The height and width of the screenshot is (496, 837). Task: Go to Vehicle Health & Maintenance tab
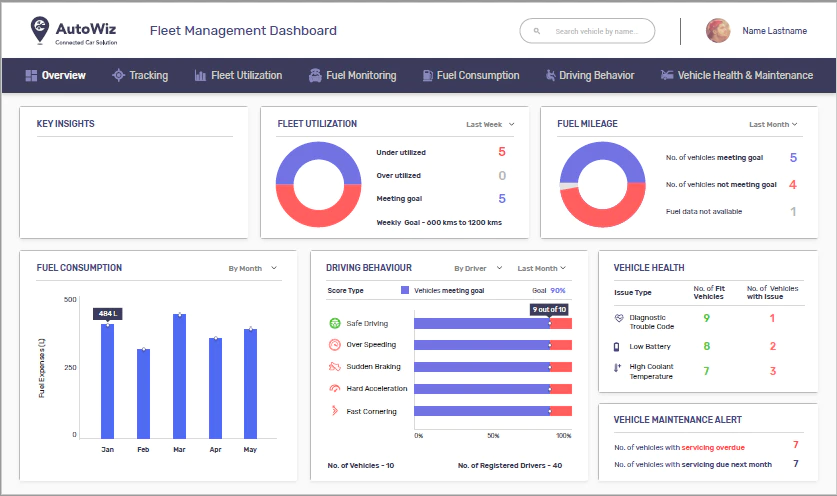[737, 75]
